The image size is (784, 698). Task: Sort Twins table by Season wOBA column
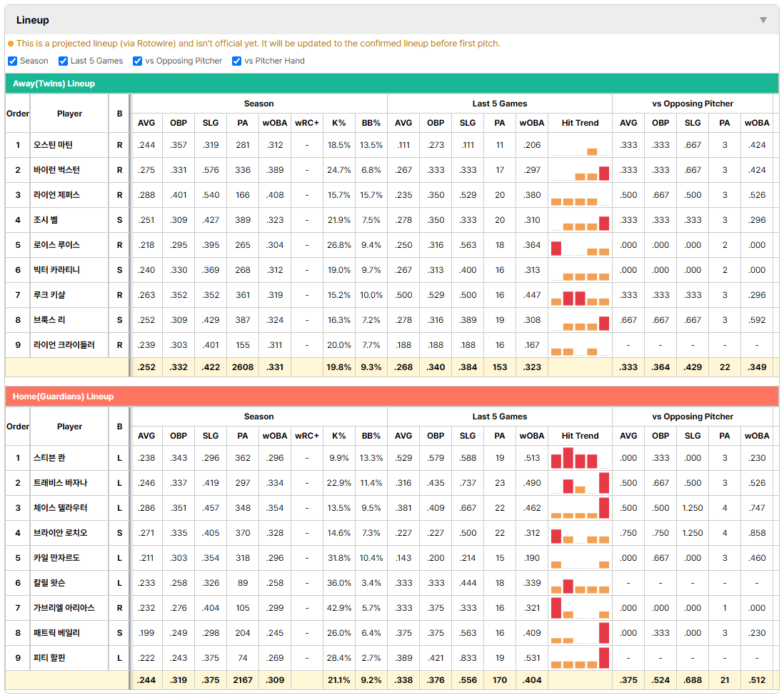[275, 123]
